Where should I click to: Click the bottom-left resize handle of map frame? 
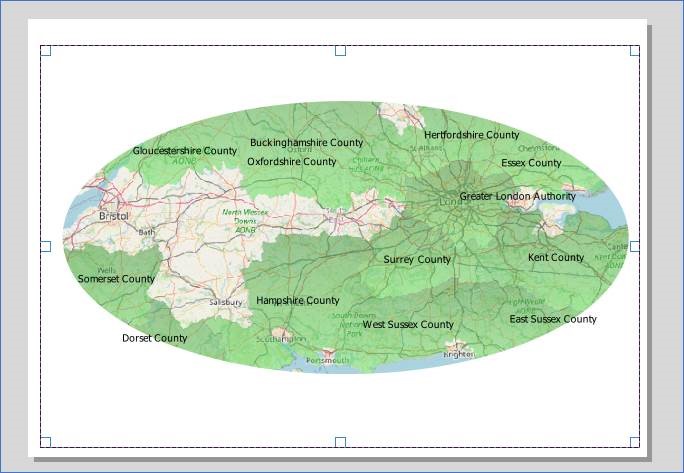point(46,442)
